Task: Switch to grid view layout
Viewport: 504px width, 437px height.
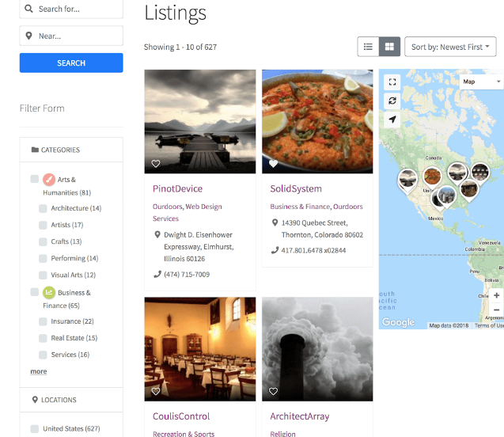Action: [389, 47]
